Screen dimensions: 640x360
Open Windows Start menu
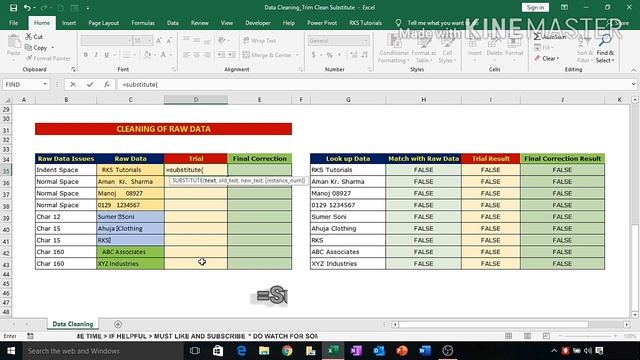coord(11,351)
